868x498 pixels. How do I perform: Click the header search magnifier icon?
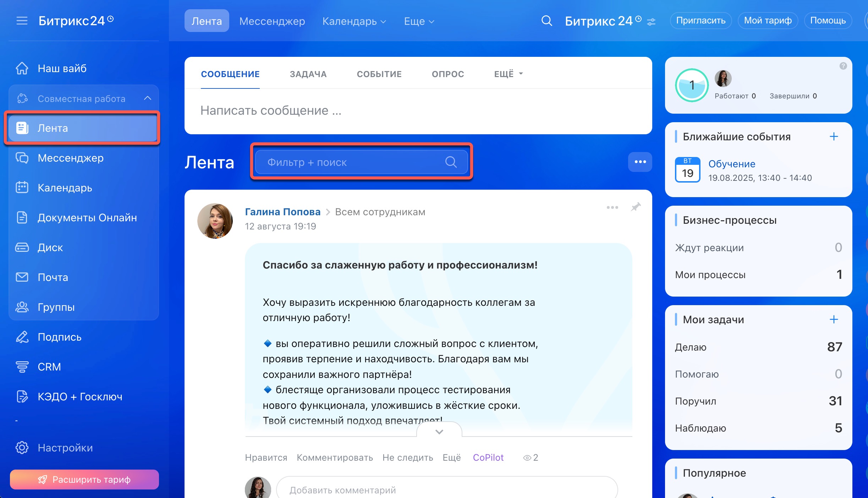(546, 21)
